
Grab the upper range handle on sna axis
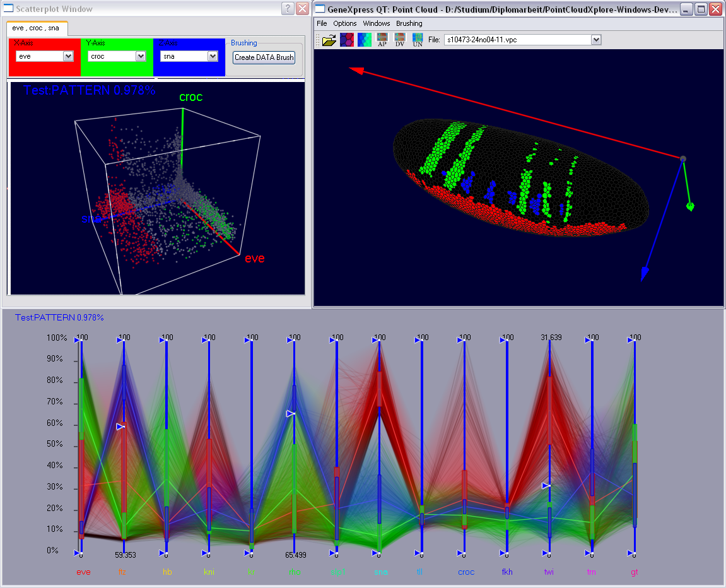[375, 340]
